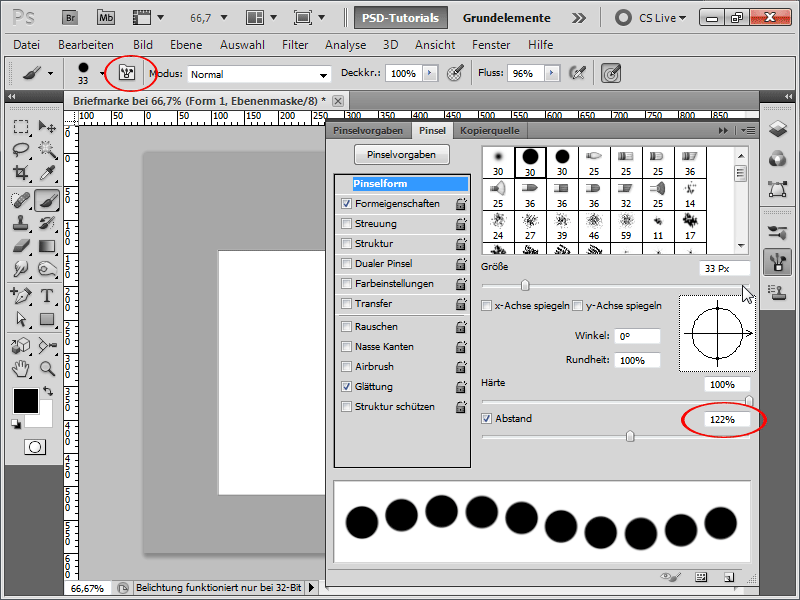
Task: Open the Layers panel icon in right dock
Action: click(x=777, y=128)
